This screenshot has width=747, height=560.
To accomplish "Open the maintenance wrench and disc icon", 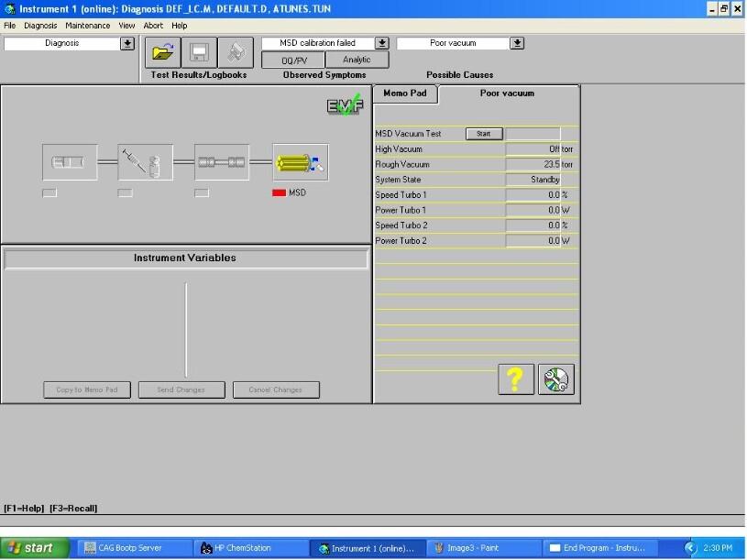I will [x=555, y=379].
